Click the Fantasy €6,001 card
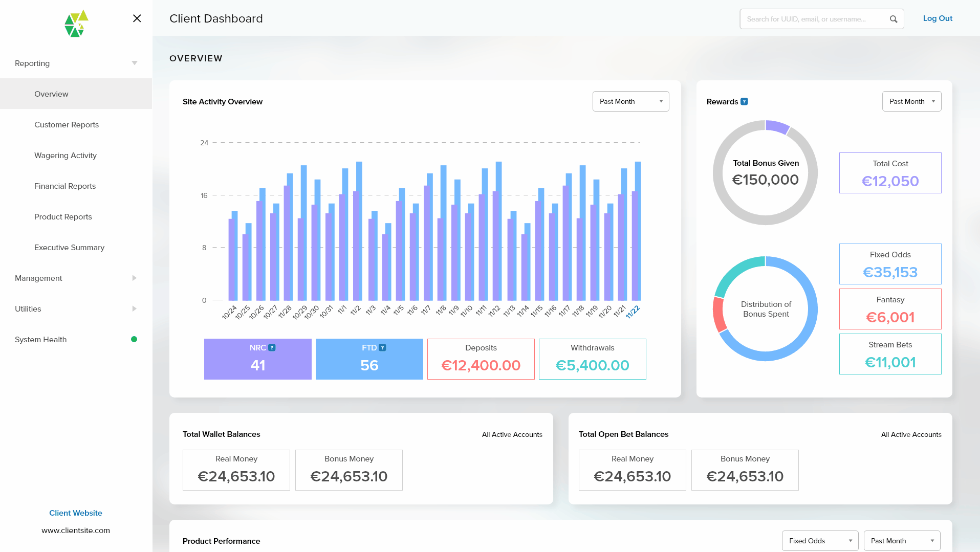 pos(890,309)
